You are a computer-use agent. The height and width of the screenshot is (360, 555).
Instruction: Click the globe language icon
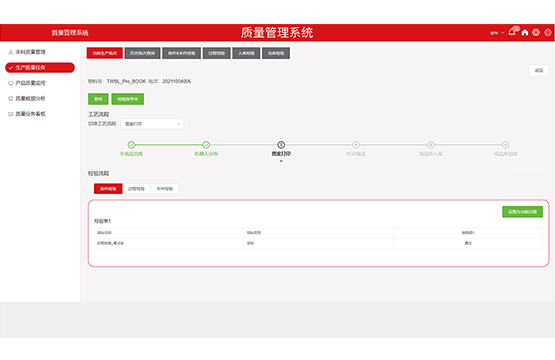pyautogui.click(x=548, y=33)
